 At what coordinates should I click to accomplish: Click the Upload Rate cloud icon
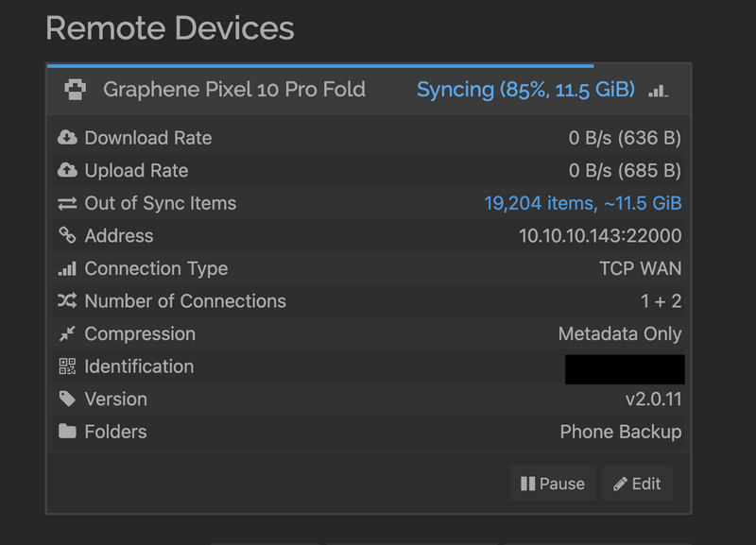point(67,171)
